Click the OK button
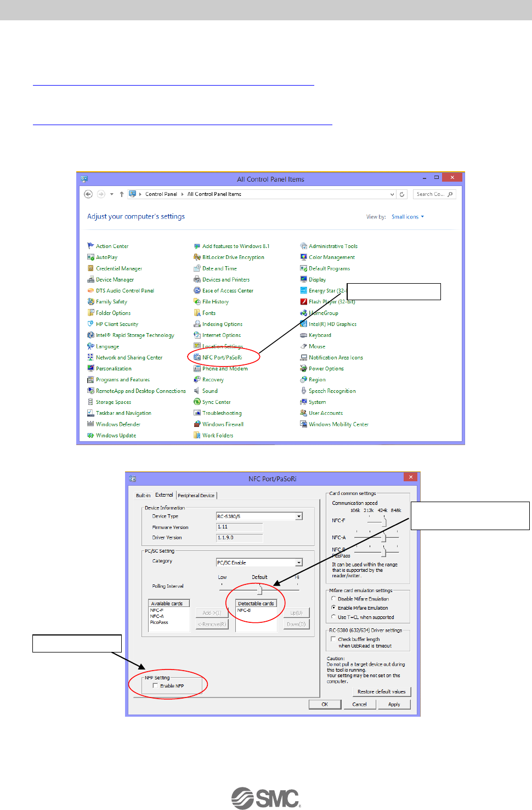Image resolution: width=532 pixels, height=810 pixels. (325, 704)
